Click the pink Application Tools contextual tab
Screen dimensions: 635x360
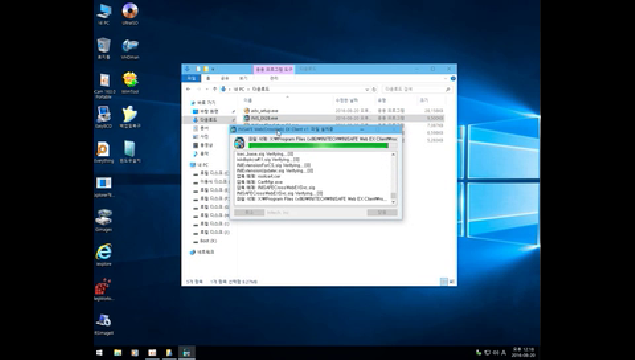[274, 69]
